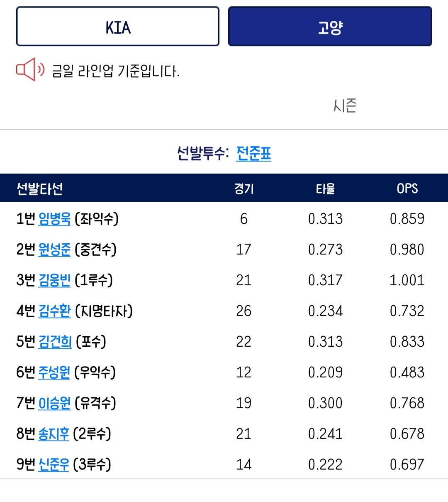
Task: Open player 이승원 profile link
Action: tap(54, 403)
